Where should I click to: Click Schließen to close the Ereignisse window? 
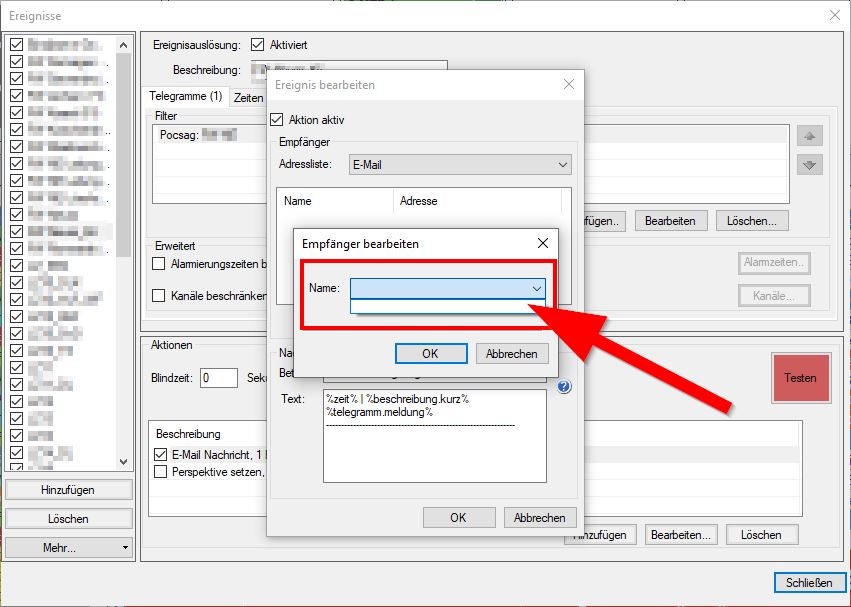pos(811,582)
